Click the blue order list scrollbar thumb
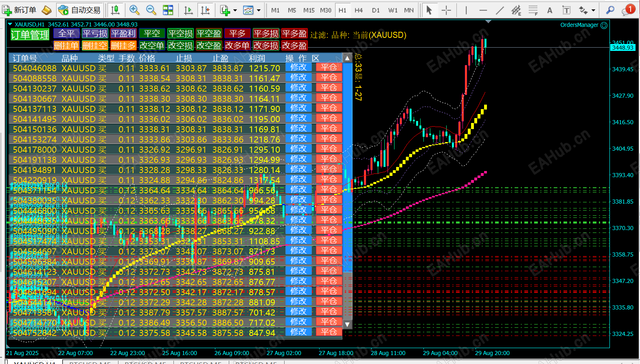This screenshot has width=640, height=364. click(x=347, y=167)
